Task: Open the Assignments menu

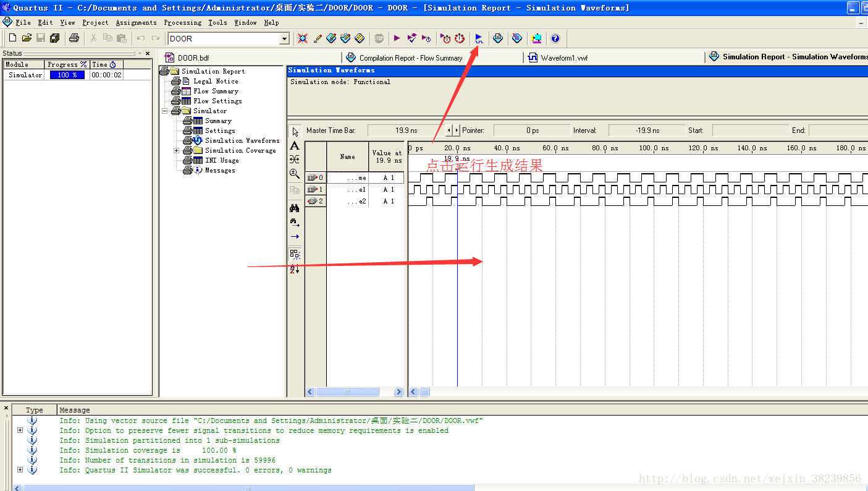Action: tap(137, 22)
